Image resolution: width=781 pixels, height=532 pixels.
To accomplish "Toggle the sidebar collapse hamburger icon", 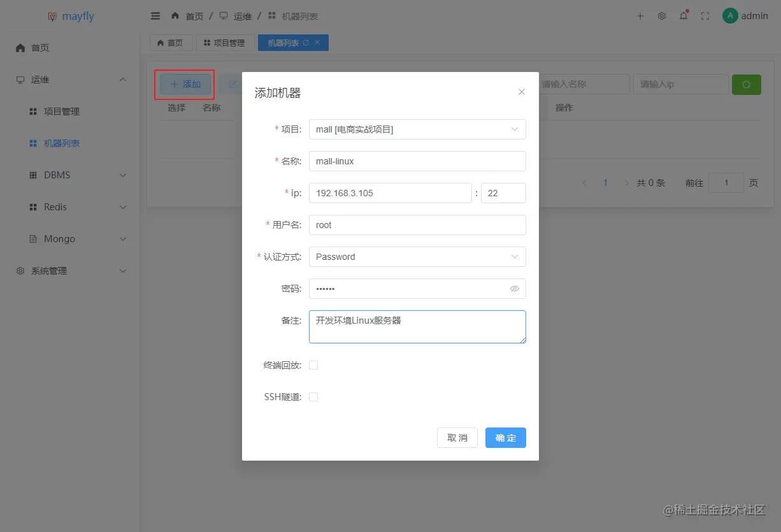I will [155, 15].
